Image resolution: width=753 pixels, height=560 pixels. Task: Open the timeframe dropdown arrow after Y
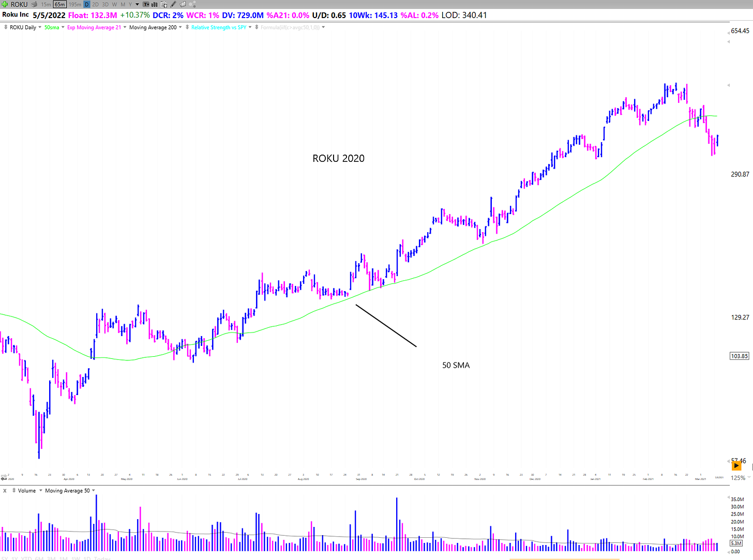[x=137, y=4]
